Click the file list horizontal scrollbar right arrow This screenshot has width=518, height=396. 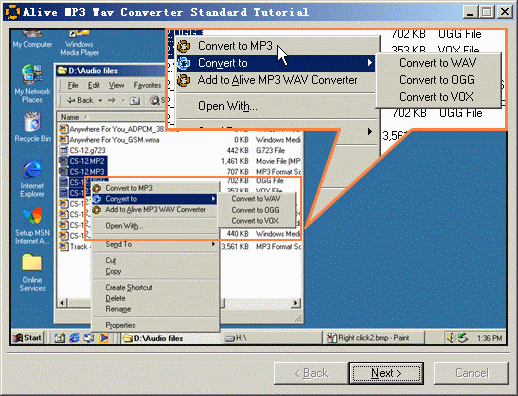(x=295, y=303)
